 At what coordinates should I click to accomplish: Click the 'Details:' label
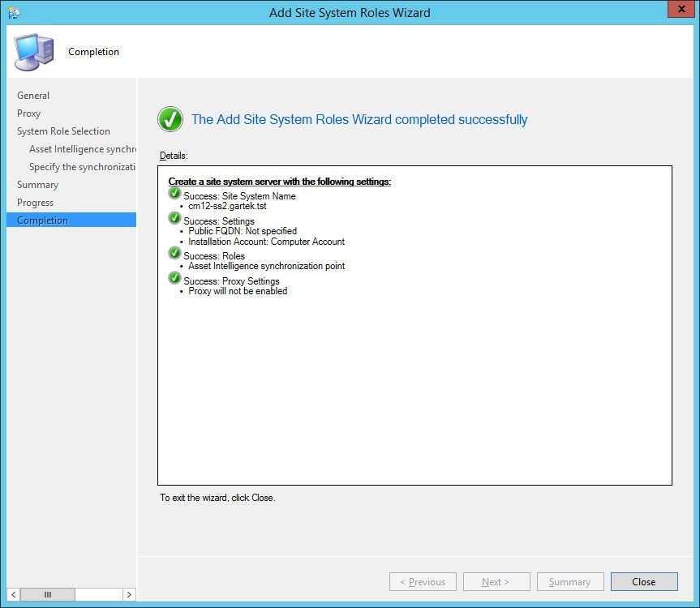pyautogui.click(x=174, y=156)
